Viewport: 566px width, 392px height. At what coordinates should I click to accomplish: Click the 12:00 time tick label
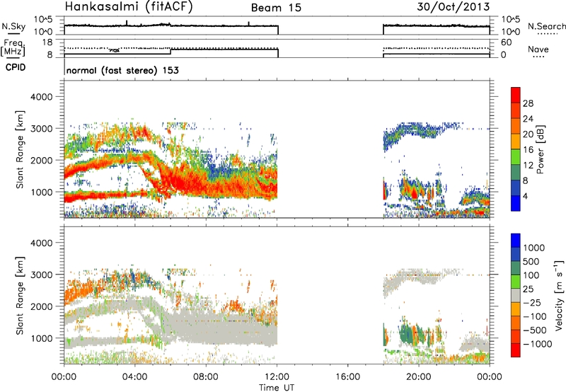(x=277, y=377)
